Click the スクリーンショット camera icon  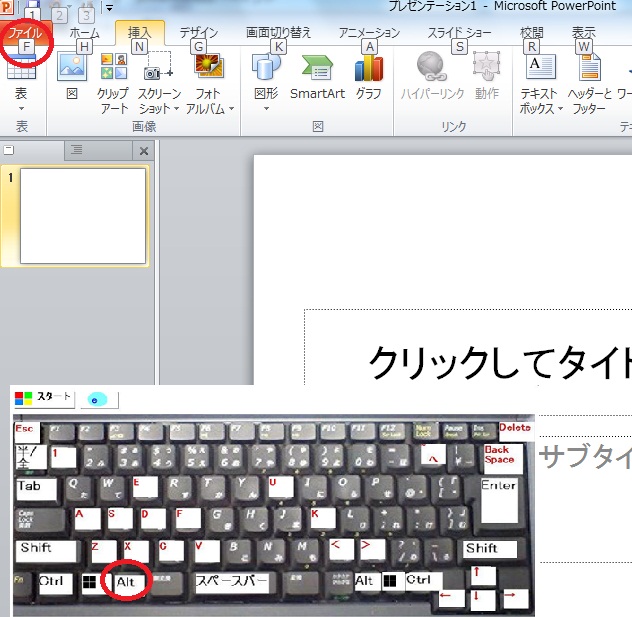(159, 65)
